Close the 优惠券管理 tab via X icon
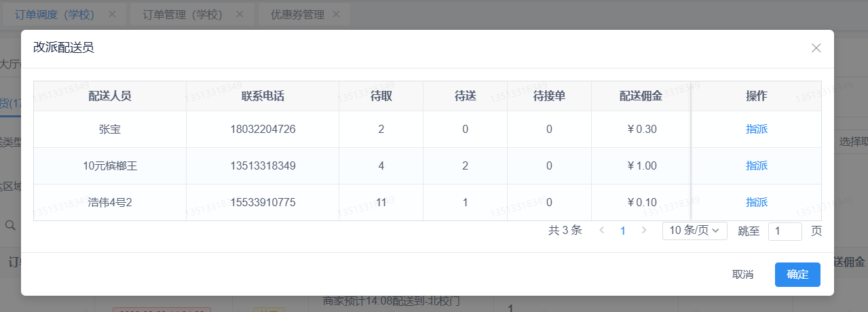Screen dimensions: 868x312 pos(336,14)
